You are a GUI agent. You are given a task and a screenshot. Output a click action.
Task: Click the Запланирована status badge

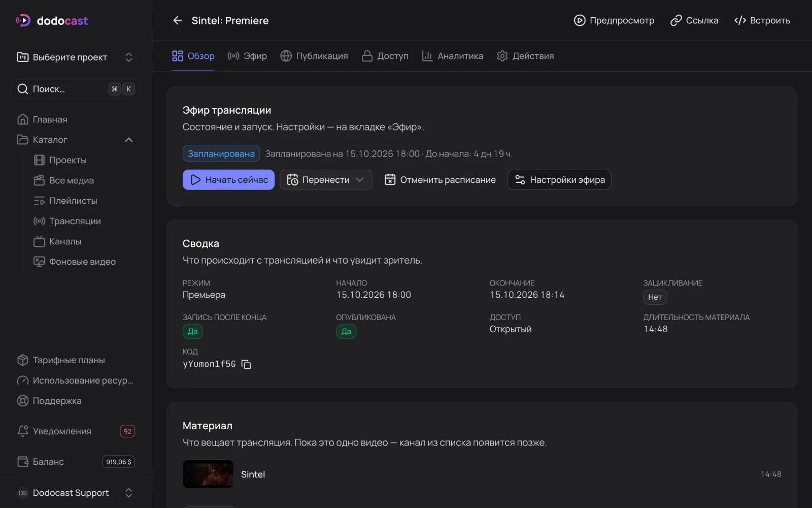point(221,153)
